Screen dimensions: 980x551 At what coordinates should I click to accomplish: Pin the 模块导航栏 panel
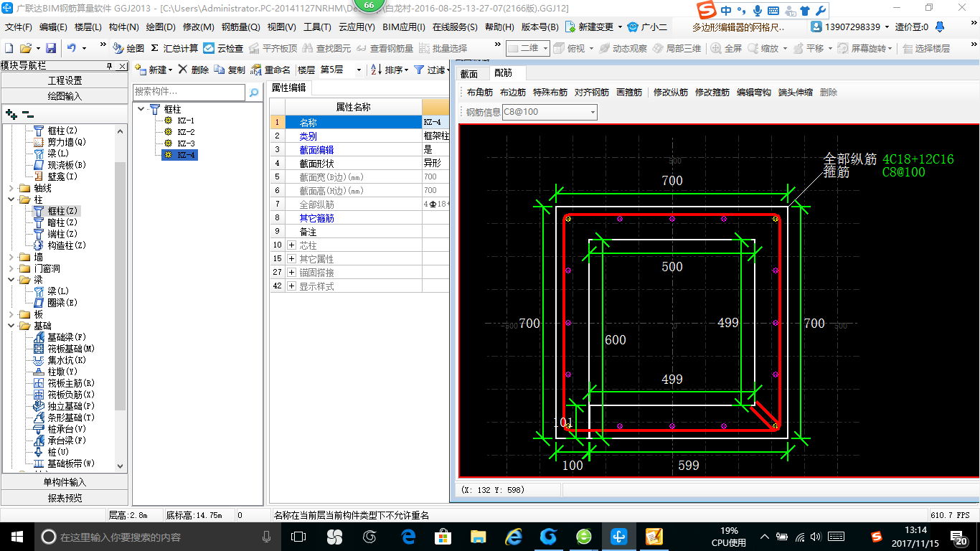click(109, 66)
